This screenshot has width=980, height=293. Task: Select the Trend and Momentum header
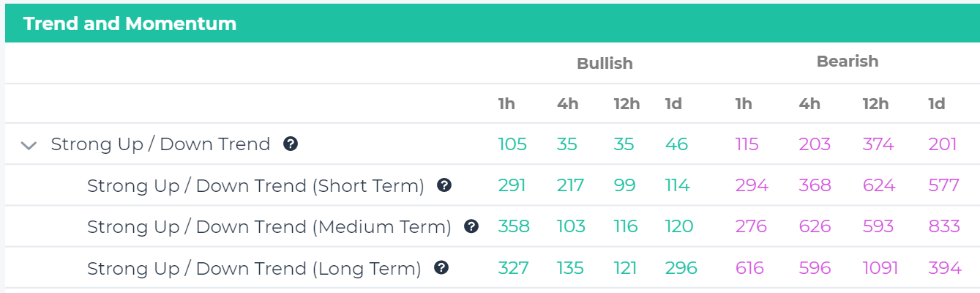[130, 23]
